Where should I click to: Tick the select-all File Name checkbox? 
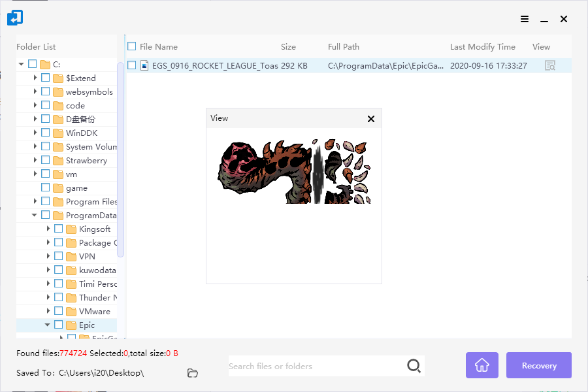[x=131, y=46]
